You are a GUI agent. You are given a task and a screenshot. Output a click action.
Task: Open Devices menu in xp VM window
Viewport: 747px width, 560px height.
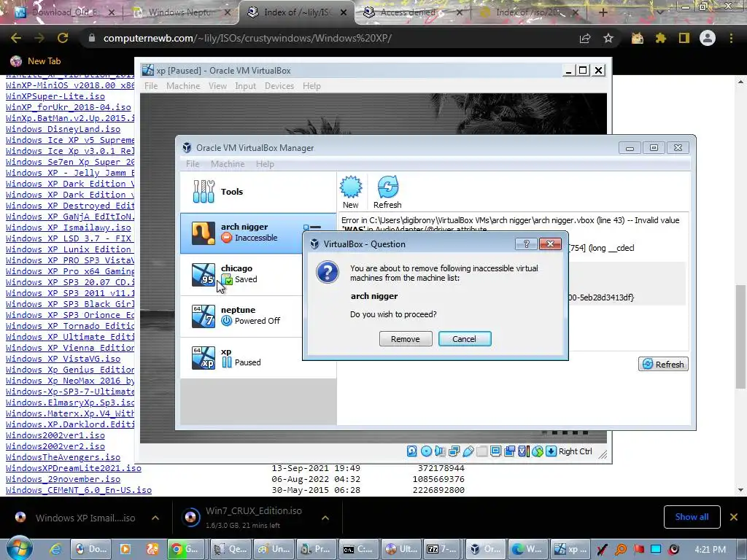[279, 86]
